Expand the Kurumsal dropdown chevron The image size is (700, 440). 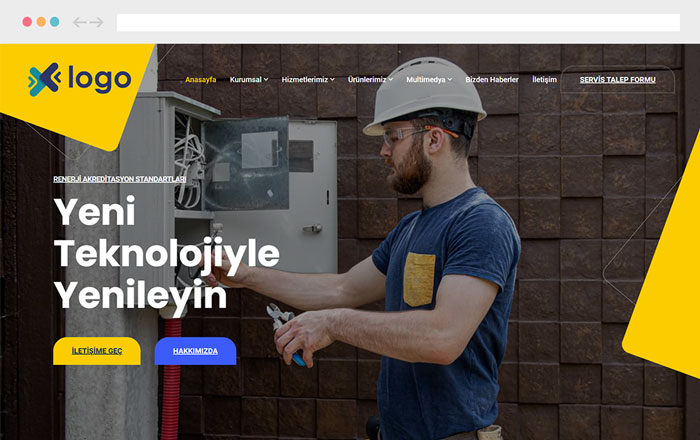(x=266, y=79)
